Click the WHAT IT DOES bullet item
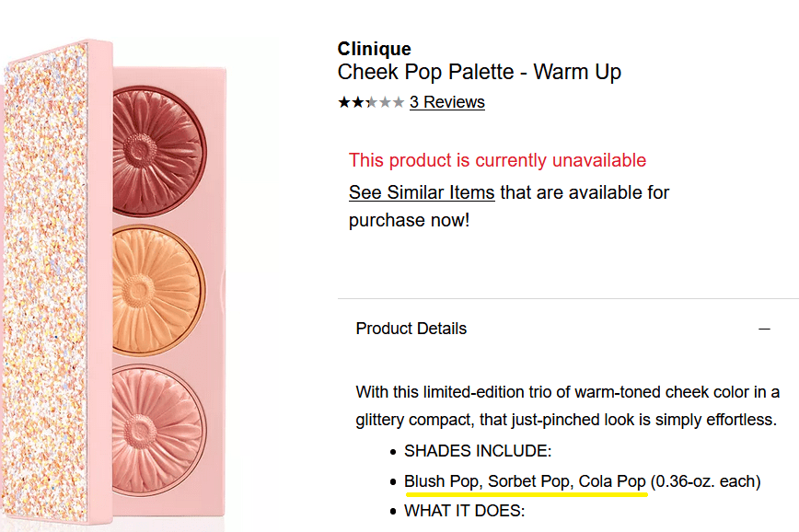The image size is (799, 532). click(x=464, y=510)
